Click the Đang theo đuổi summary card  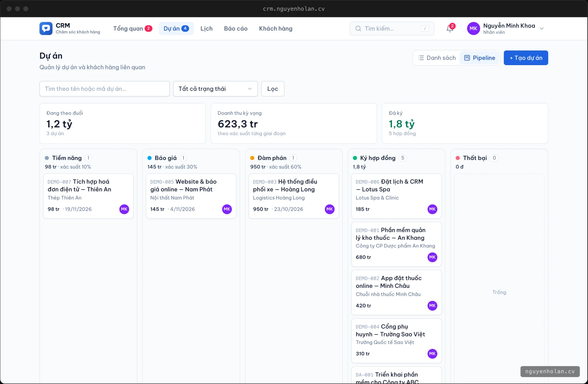click(x=123, y=123)
